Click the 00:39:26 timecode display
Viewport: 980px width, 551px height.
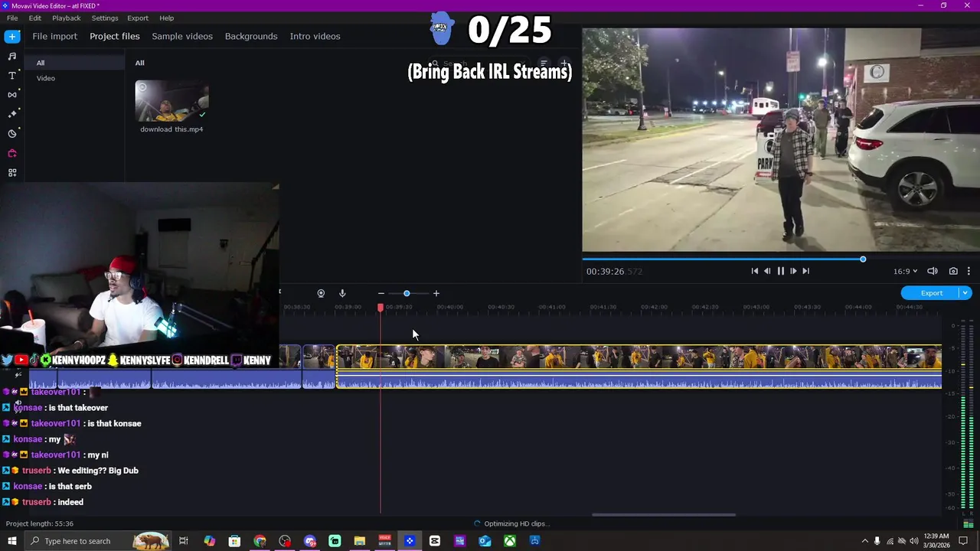614,271
